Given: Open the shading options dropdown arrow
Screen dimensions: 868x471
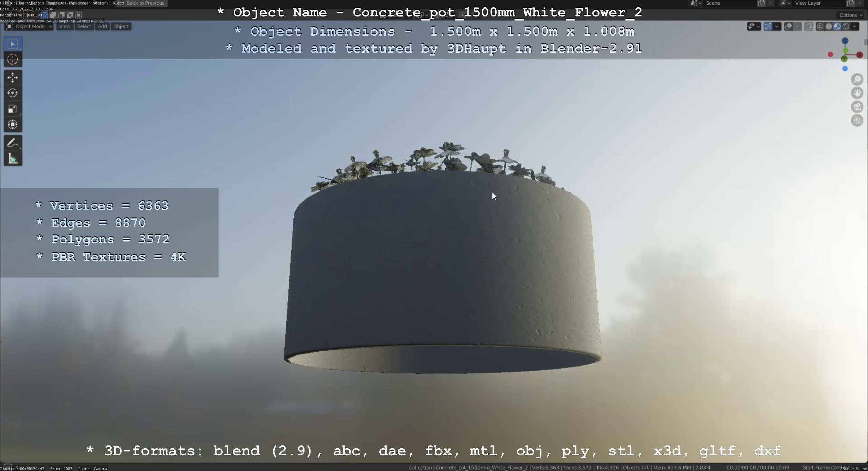Looking at the screenshot, I should coord(855,27).
